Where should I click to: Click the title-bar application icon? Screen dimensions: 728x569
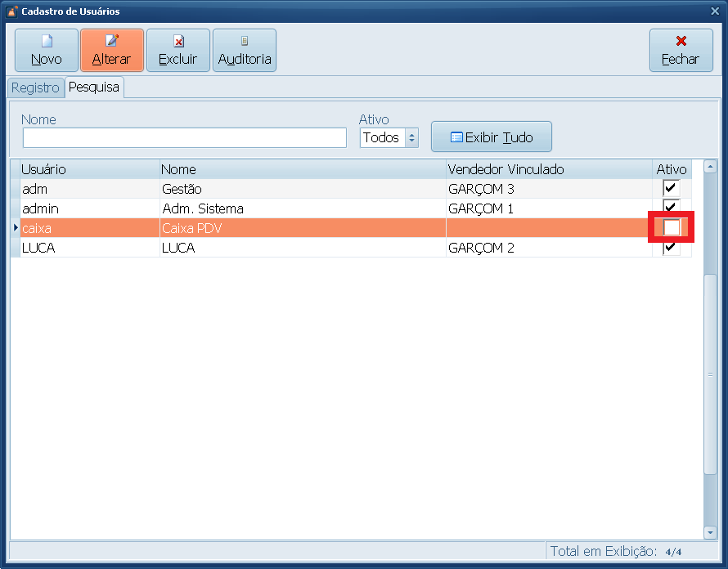[10, 11]
